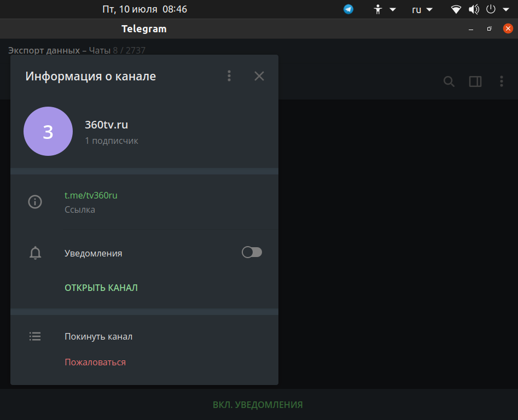
Task: Click the 1 подписчик subscriber count
Action: pyautogui.click(x=112, y=141)
